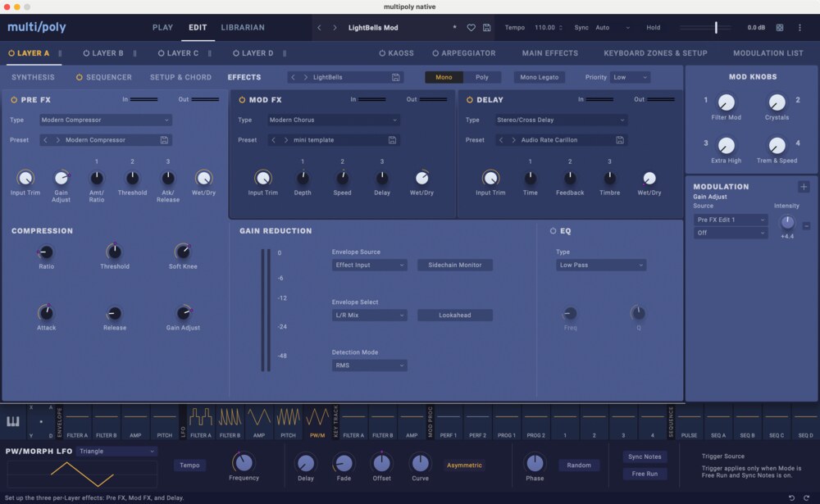
Task: Enable the EQ section power toggle
Action: coord(553,231)
